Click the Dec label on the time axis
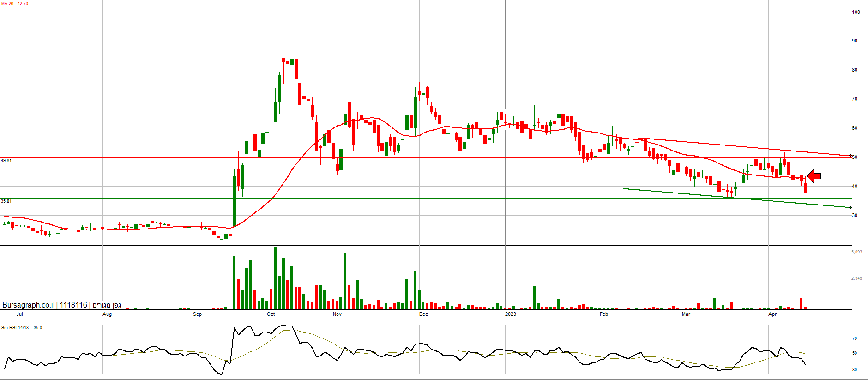Image resolution: width=868 pixels, height=380 pixels. [x=423, y=314]
